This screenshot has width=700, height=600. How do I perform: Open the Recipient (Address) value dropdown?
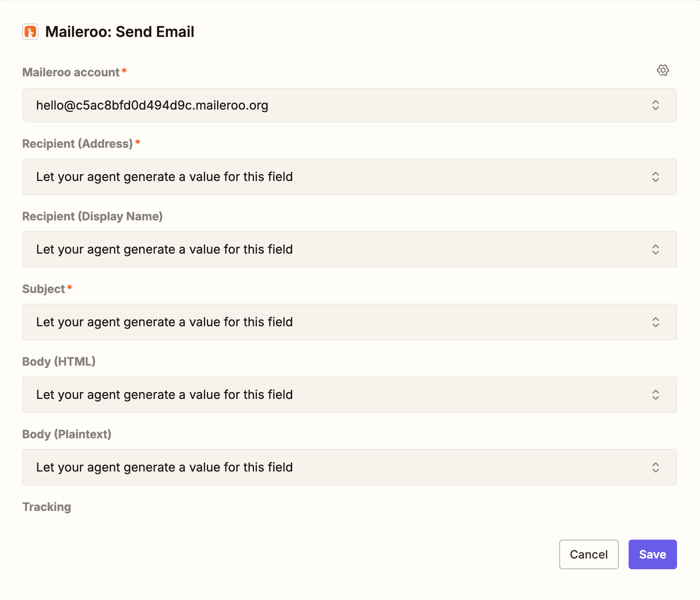pos(328,177)
